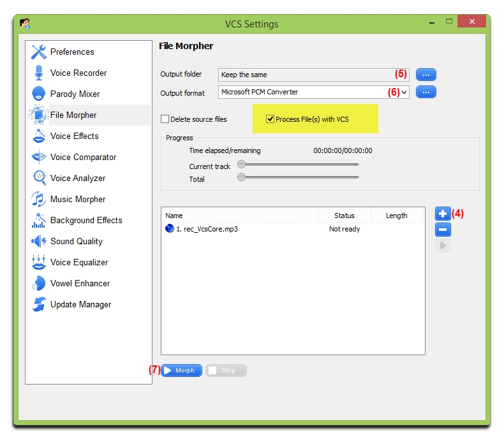504x440 pixels.
Task: Open Music Morpher using its note icon
Action: coord(38,199)
